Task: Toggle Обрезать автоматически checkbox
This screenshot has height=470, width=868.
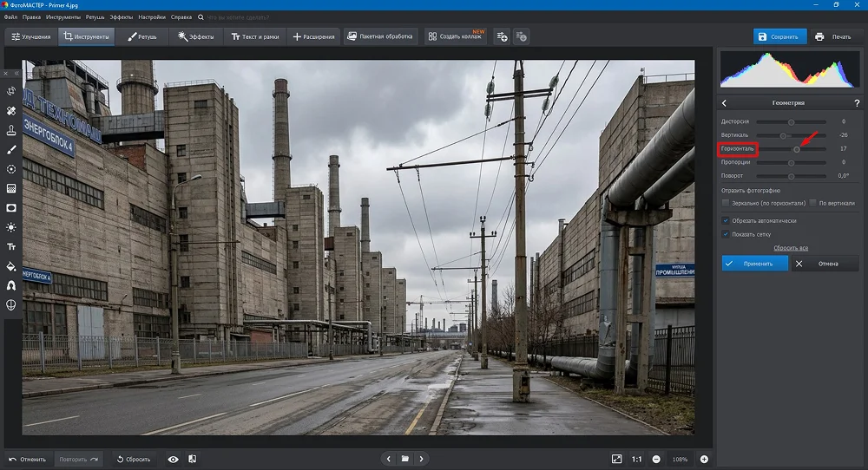Action: pyautogui.click(x=725, y=220)
